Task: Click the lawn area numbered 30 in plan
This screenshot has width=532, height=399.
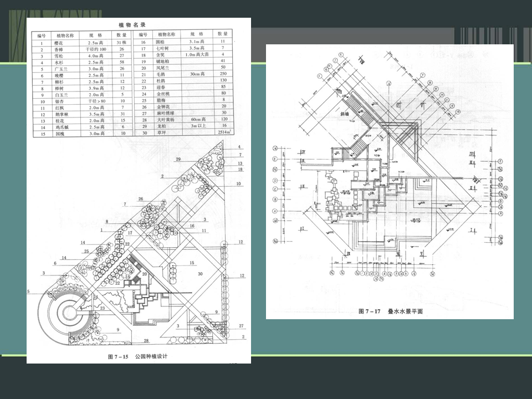Action: coord(200,273)
